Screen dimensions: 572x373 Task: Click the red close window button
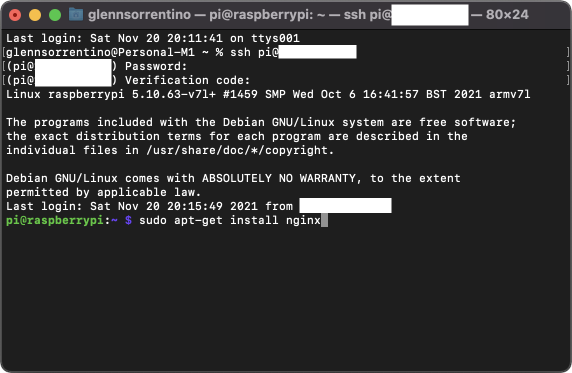[x=15, y=15]
